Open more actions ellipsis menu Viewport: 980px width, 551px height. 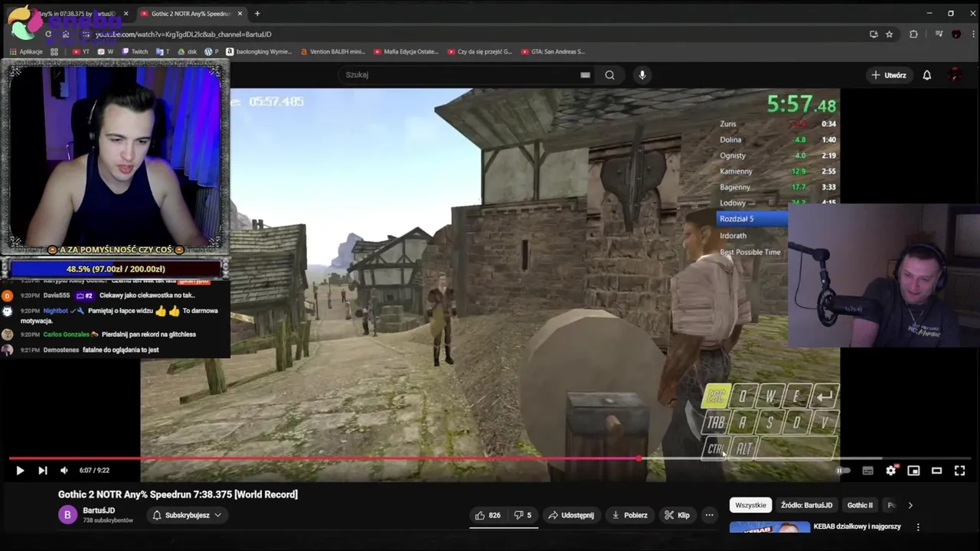click(709, 515)
